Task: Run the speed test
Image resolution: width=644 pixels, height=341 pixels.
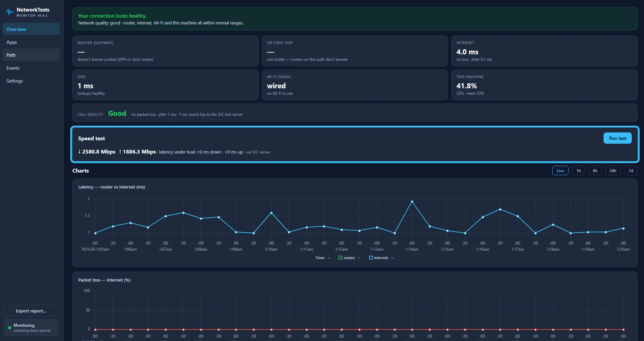Action: coord(617,138)
